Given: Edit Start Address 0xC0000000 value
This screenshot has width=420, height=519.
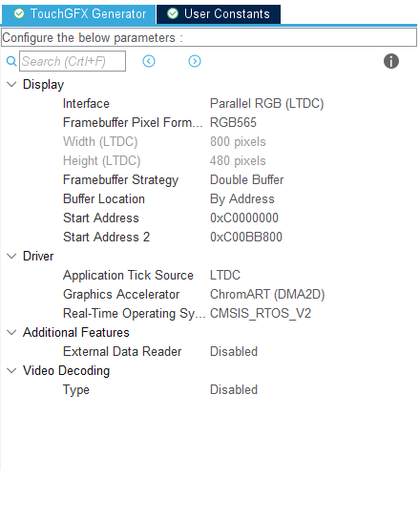Looking at the screenshot, I should point(244,218).
